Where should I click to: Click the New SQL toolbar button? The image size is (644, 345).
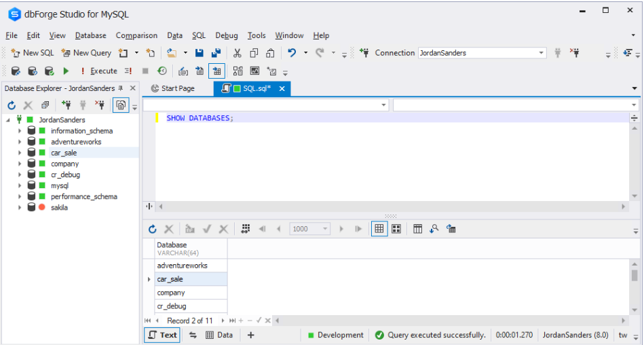[33, 53]
